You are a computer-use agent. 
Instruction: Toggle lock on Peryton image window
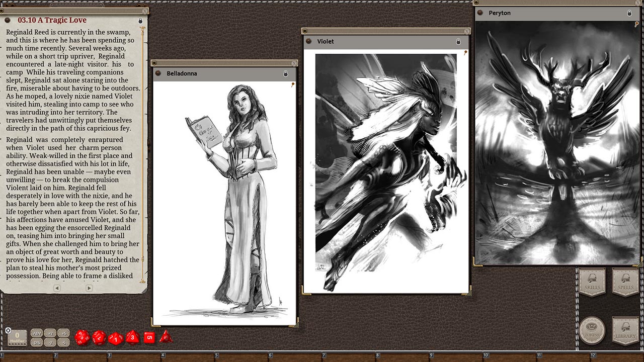[629, 13]
